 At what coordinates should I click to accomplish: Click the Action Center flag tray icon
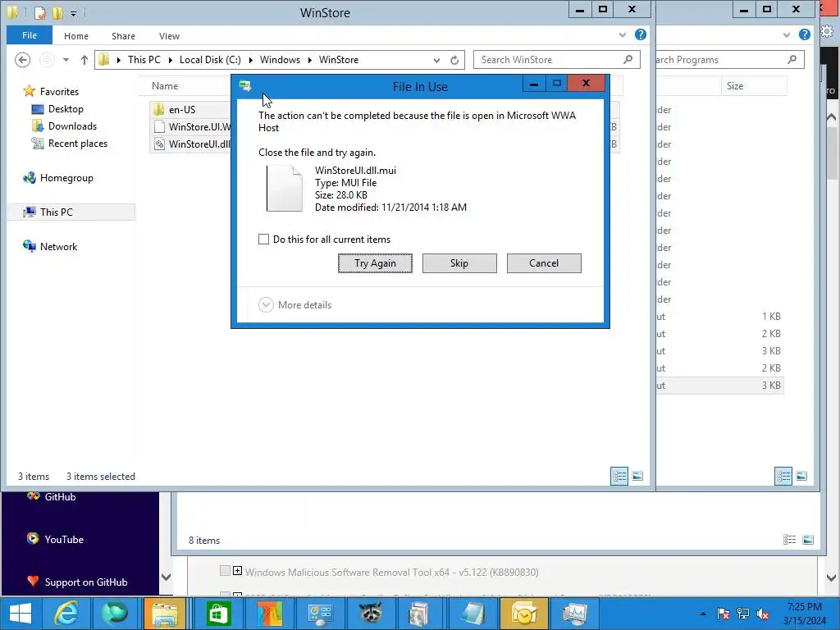click(x=723, y=614)
